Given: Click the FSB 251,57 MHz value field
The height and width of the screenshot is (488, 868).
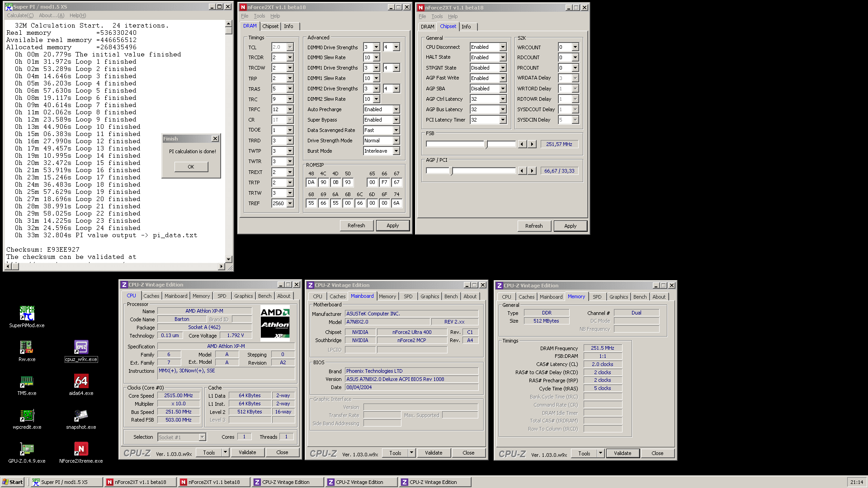Looking at the screenshot, I should tap(559, 144).
